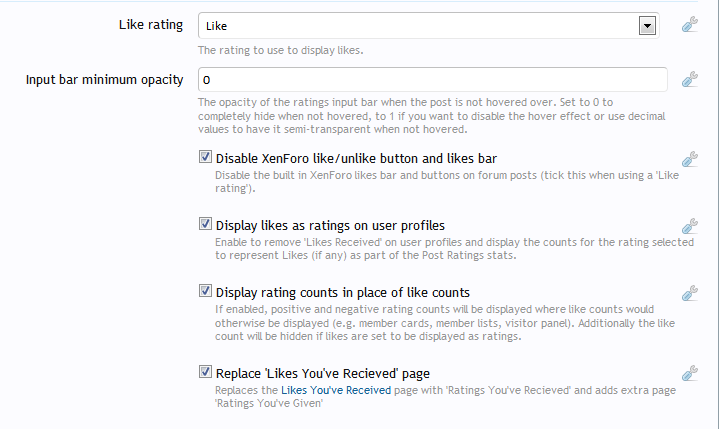Toggle Display likes as ratings on user profiles
The image size is (719, 429).
pos(206,225)
